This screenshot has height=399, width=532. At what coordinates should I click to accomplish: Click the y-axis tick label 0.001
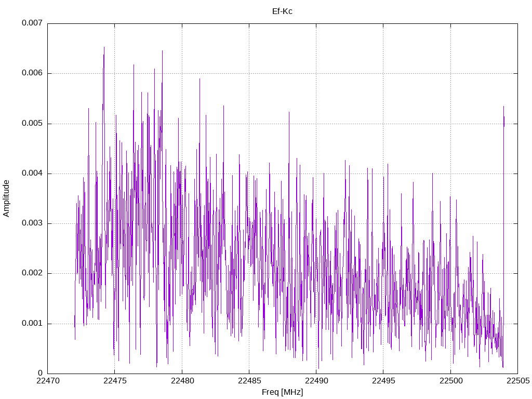click(32, 323)
